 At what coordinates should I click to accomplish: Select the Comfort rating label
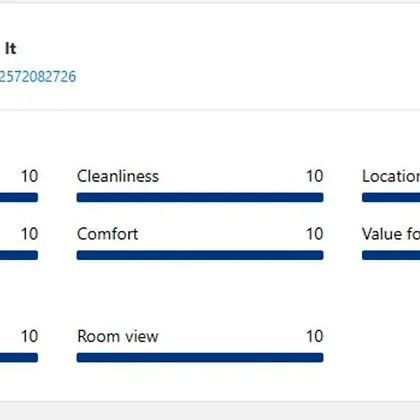[107, 234]
